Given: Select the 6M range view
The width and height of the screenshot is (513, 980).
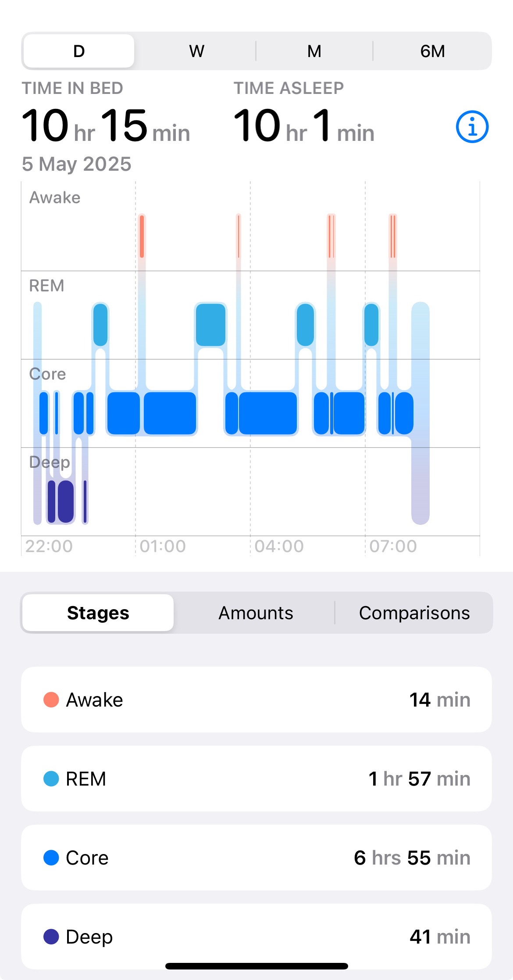Looking at the screenshot, I should [x=432, y=51].
